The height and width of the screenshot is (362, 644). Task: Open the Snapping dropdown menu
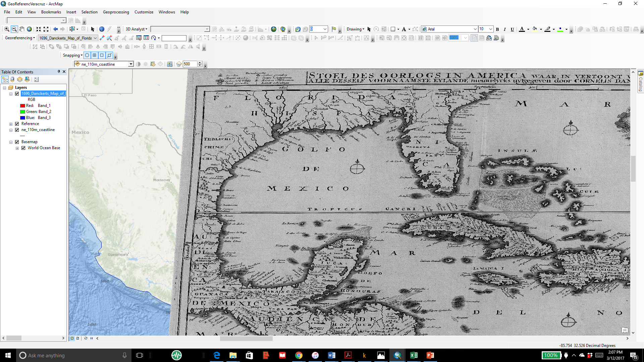pyautogui.click(x=72, y=55)
